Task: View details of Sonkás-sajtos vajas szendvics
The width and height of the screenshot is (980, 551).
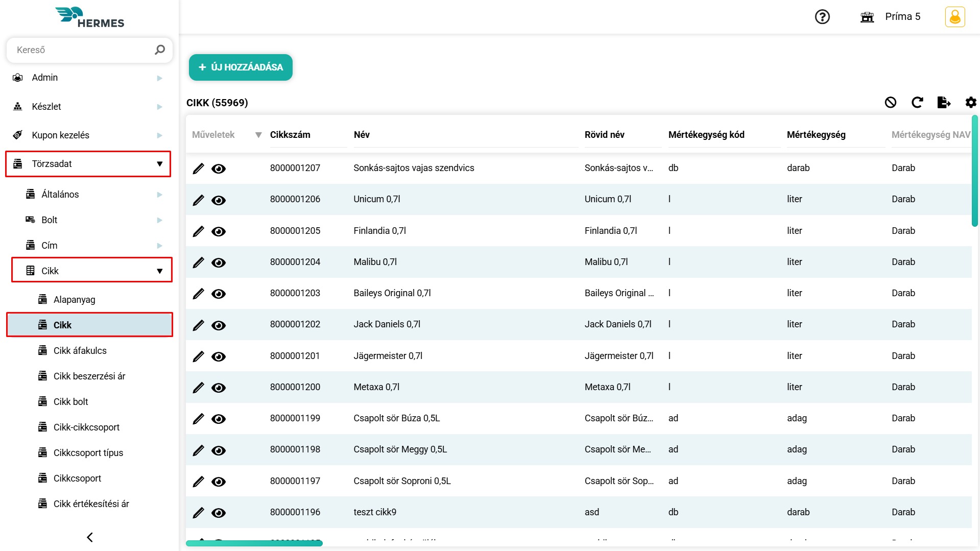Action: pos(219,169)
